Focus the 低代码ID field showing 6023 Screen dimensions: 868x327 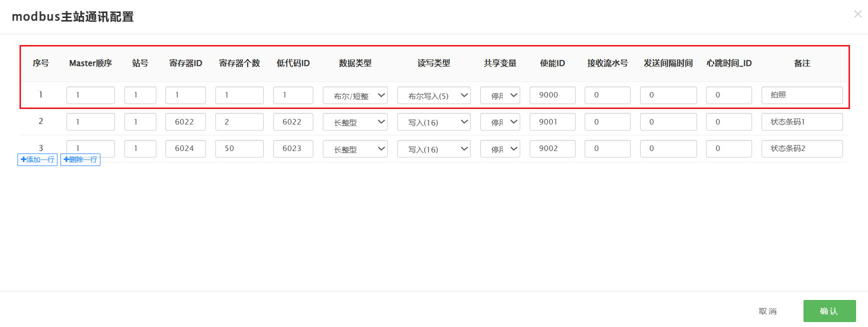(293, 148)
